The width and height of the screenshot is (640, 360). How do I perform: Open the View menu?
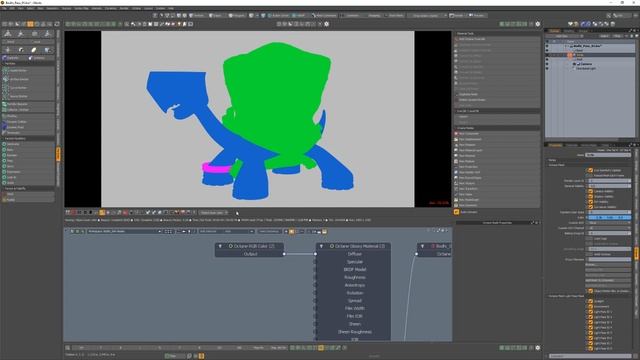20,8
